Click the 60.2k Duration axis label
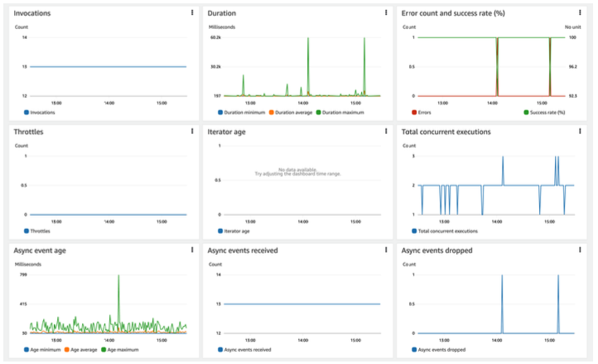The image size is (598, 364). point(216,37)
